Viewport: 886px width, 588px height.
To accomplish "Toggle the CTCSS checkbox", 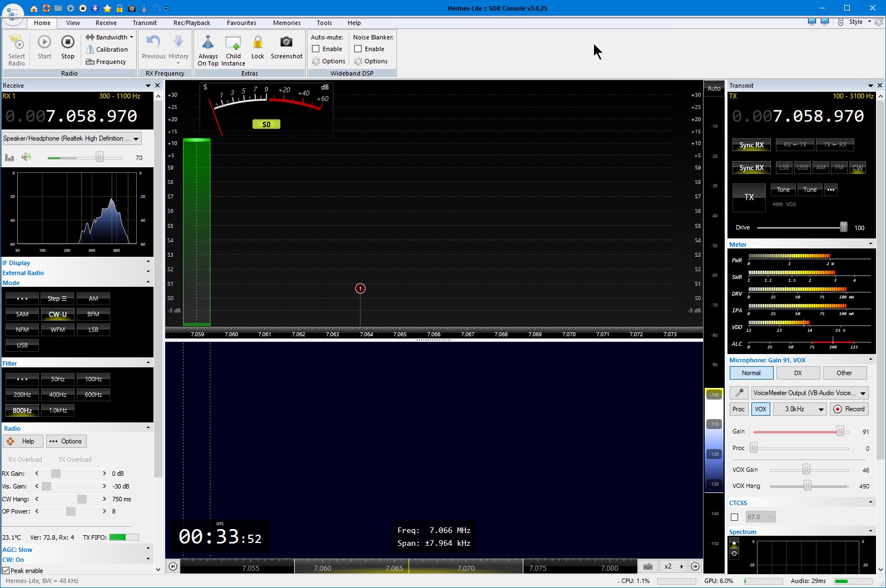I will click(x=734, y=517).
